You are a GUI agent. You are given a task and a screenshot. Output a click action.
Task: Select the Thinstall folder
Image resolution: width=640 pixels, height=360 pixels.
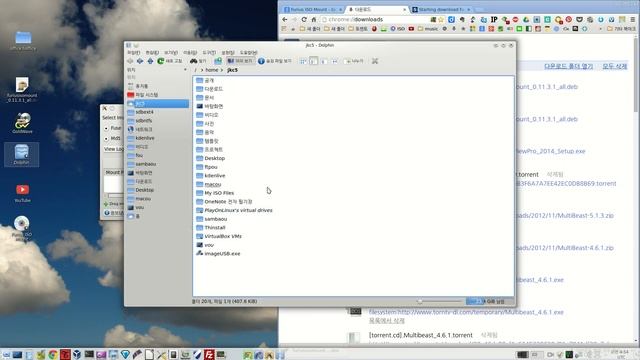210,228
